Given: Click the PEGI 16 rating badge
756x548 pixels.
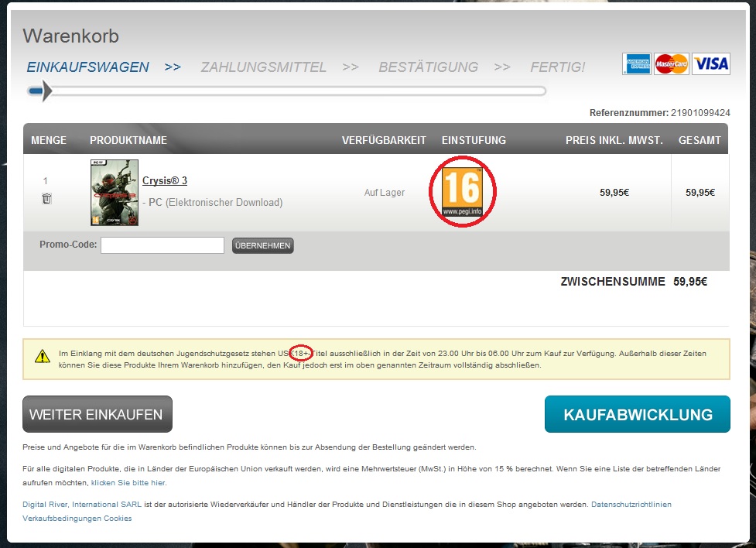Looking at the screenshot, I should point(461,191).
